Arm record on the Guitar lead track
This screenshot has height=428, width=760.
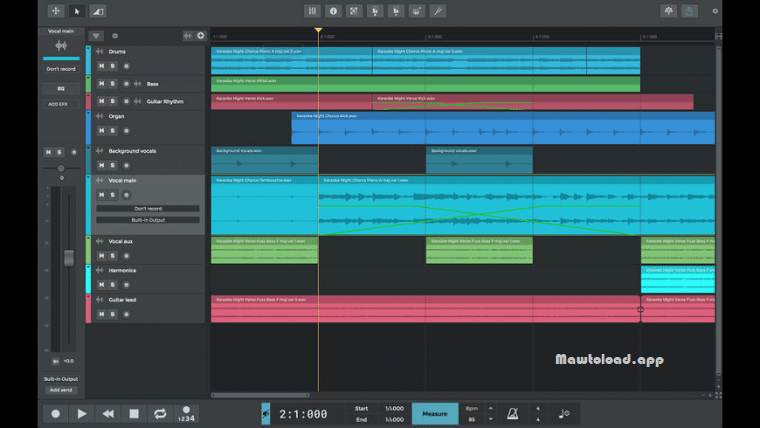pos(126,314)
